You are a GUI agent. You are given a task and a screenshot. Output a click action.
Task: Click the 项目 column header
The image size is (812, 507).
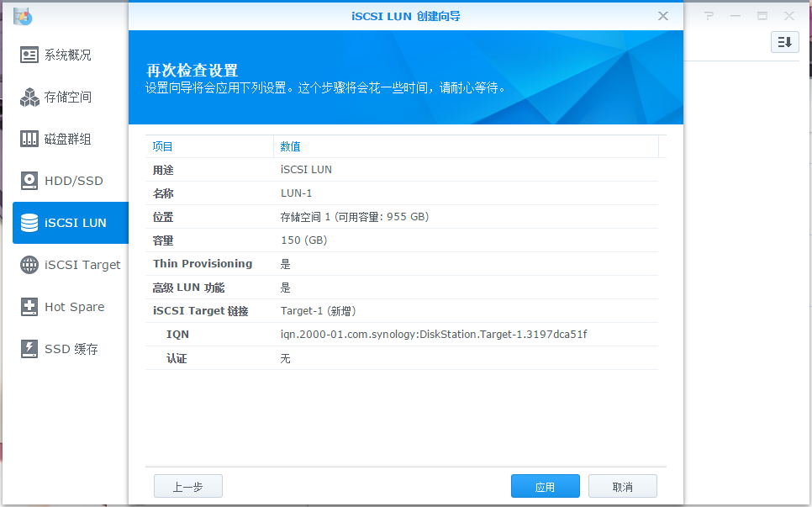pos(209,146)
